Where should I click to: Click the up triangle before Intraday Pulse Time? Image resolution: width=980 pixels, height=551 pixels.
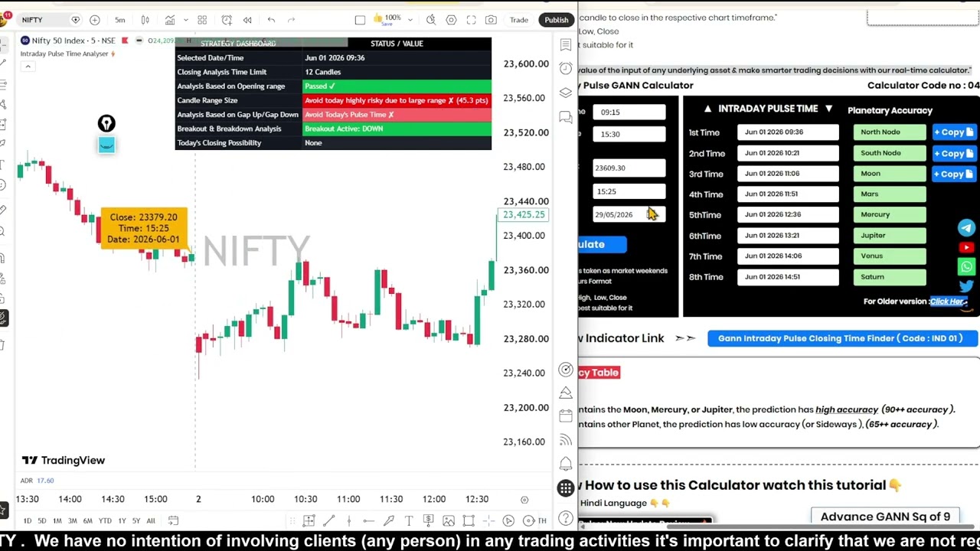click(x=707, y=109)
